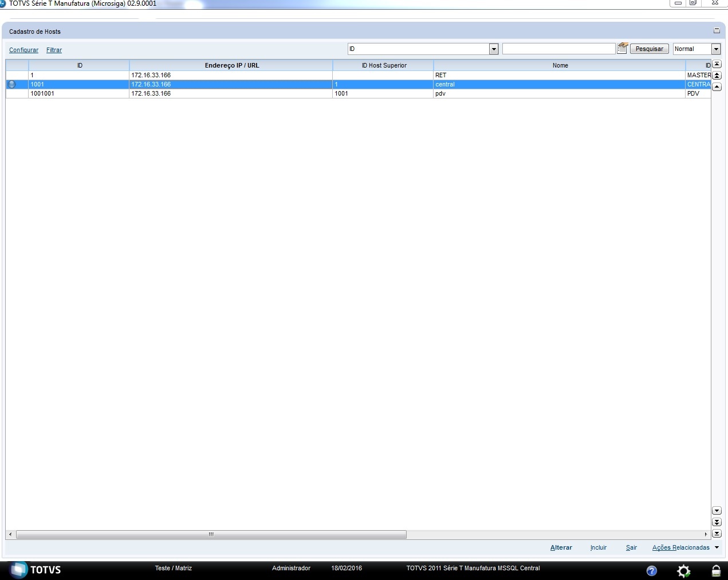The height and width of the screenshot is (580, 728).
Task: Move down one row with single-down arrow
Action: (717, 511)
